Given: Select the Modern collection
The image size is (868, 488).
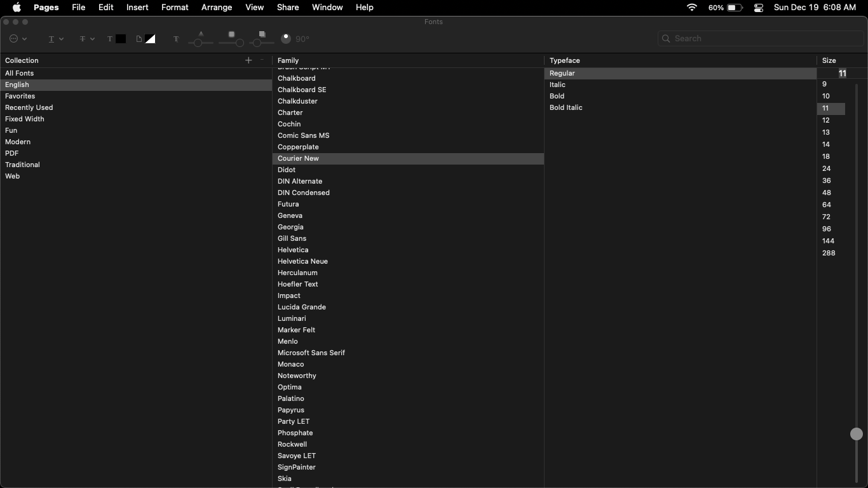Looking at the screenshot, I should click(x=136, y=142).
